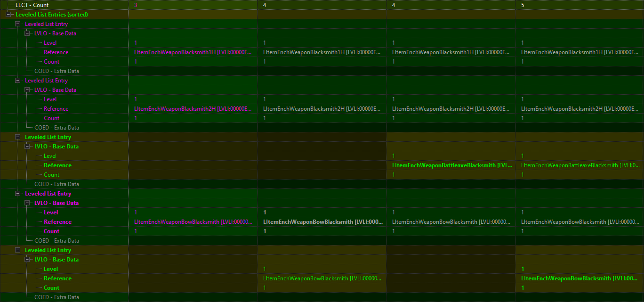644x302 pixels.
Task: Select bold LItemEnchWeaponBowBlacksmith in third column
Action: [322, 221]
